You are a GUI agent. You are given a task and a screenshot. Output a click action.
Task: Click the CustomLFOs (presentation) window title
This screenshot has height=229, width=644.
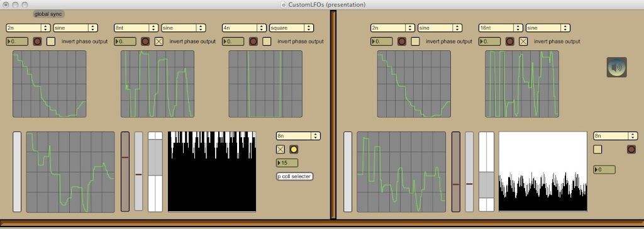pyautogui.click(x=326, y=5)
